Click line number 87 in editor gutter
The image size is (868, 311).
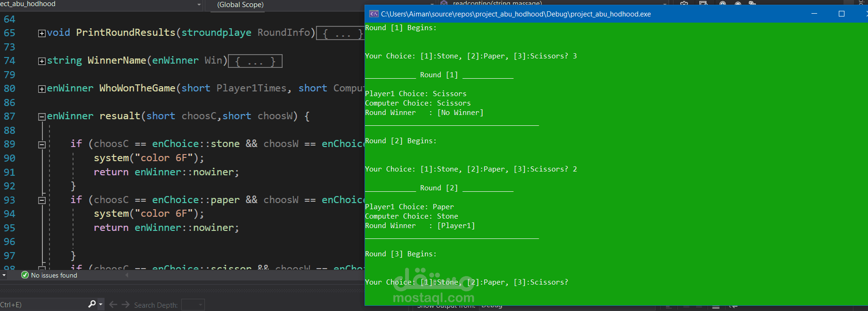(x=9, y=116)
